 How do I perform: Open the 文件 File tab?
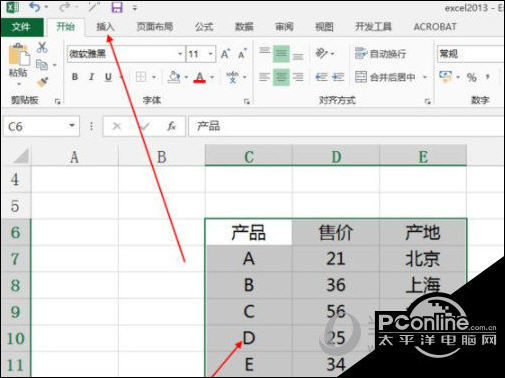[21, 27]
